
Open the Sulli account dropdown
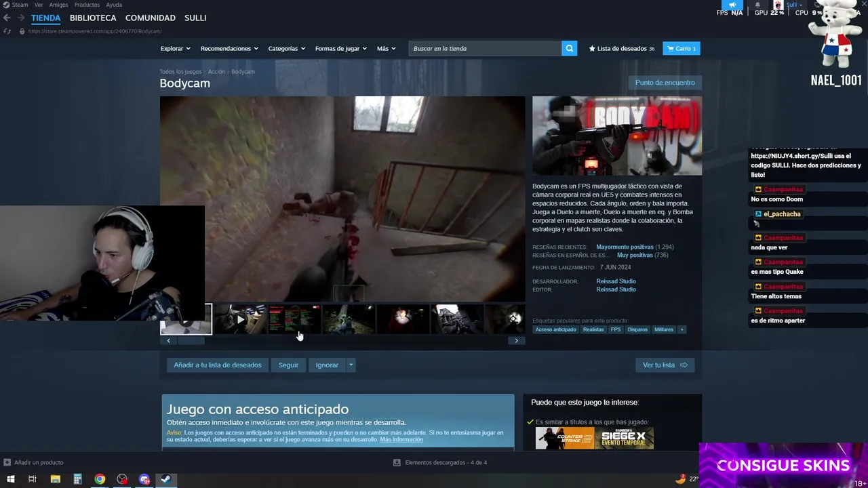794,5
